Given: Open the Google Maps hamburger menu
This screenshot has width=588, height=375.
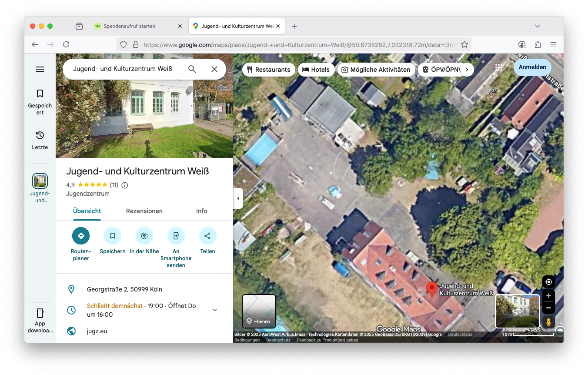Looking at the screenshot, I should pyautogui.click(x=40, y=69).
